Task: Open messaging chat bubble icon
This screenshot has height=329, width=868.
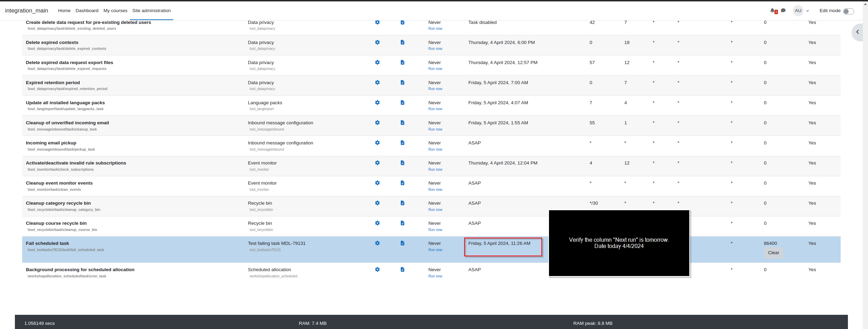Action: (x=783, y=10)
